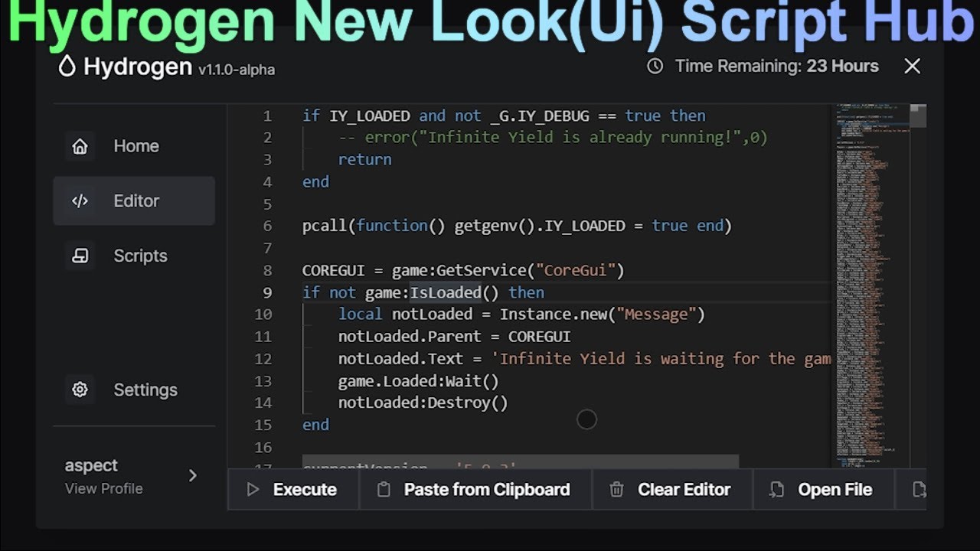Click 'notLoaded.Parent = COREGUI' on line 11
This screenshot has height=551, width=980.
pos(454,337)
